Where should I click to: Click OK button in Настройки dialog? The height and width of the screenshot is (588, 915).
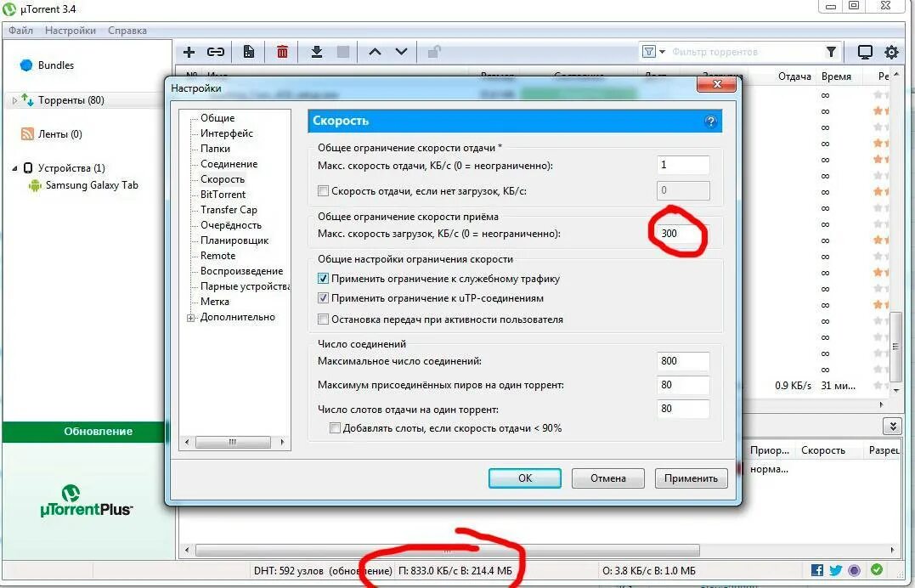click(524, 478)
